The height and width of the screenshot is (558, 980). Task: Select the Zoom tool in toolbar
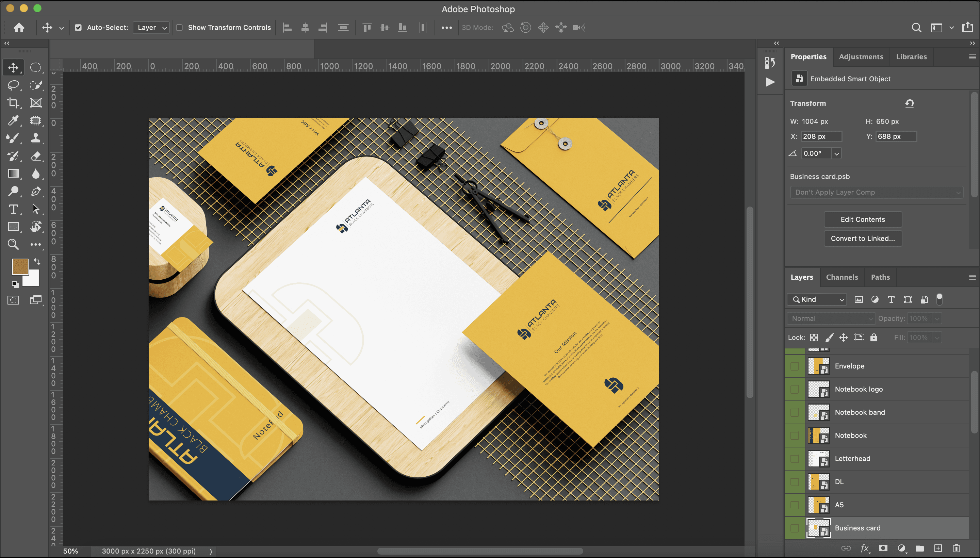(x=13, y=244)
